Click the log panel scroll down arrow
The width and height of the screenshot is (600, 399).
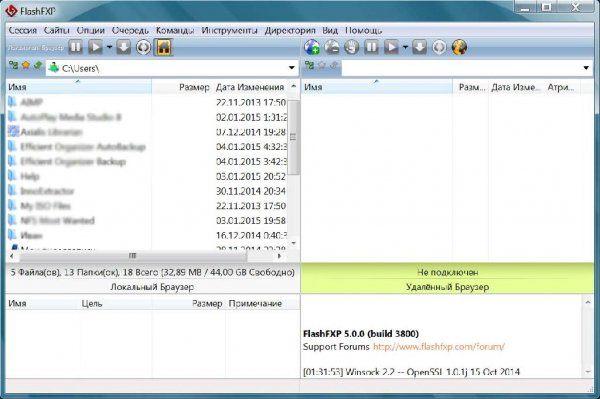588,371
